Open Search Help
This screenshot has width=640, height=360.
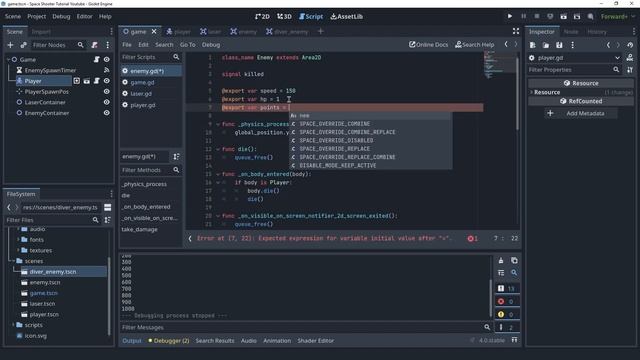click(475, 44)
